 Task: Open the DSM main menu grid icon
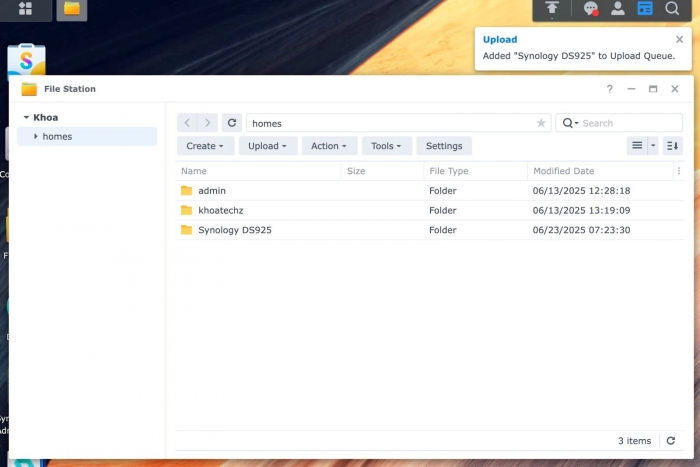[25, 8]
